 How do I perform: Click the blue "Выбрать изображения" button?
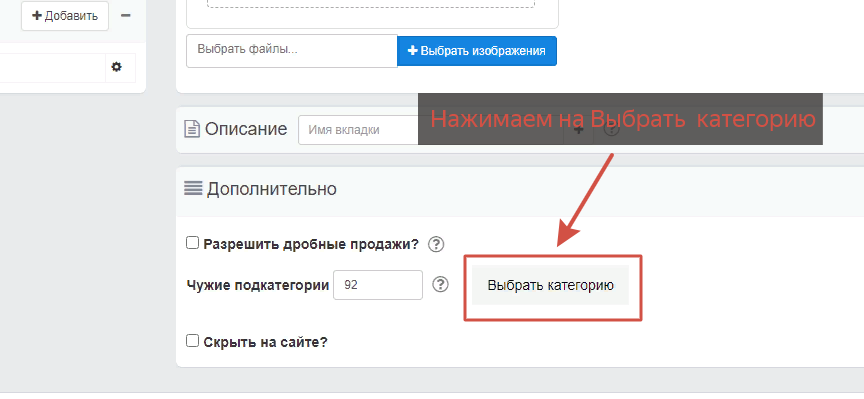(x=477, y=51)
